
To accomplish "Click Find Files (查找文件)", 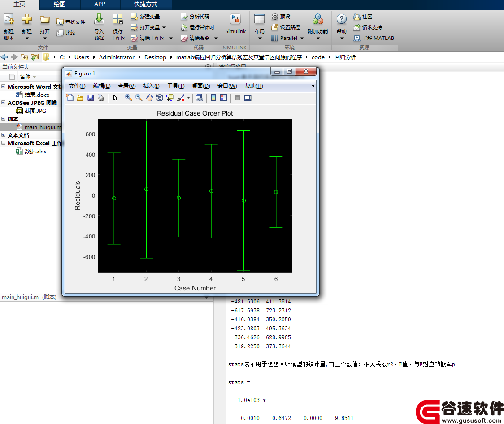I will point(71,22).
